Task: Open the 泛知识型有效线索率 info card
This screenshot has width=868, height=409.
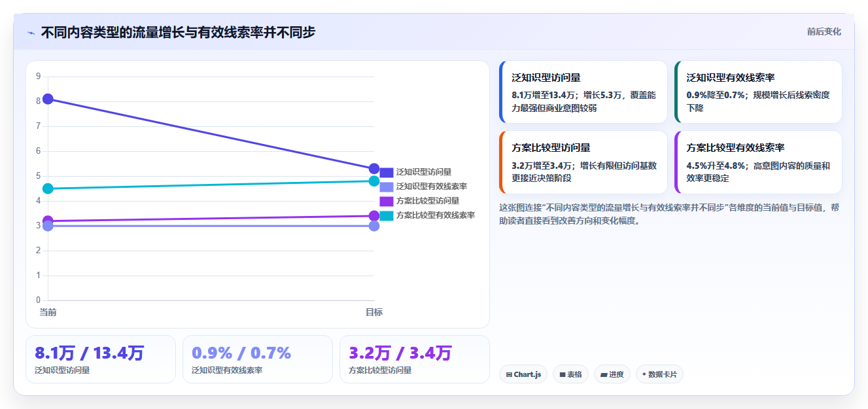Action: tap(758, 92)
